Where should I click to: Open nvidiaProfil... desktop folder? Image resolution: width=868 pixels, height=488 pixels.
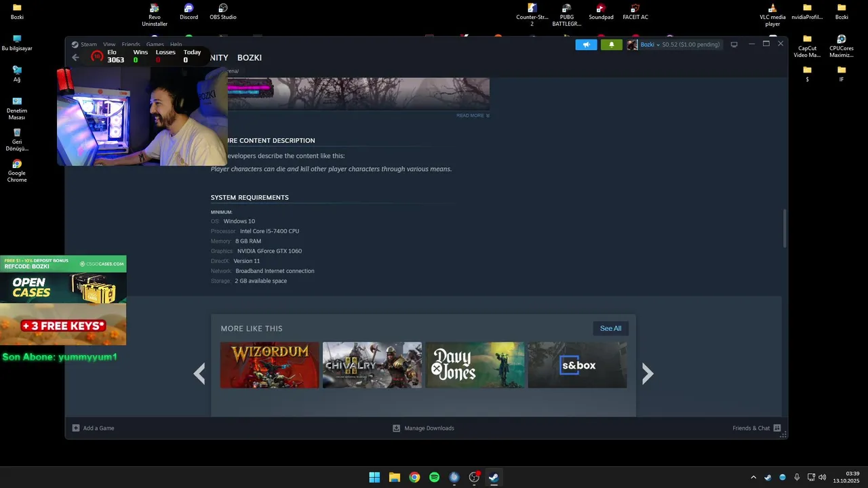pos(807,12)
